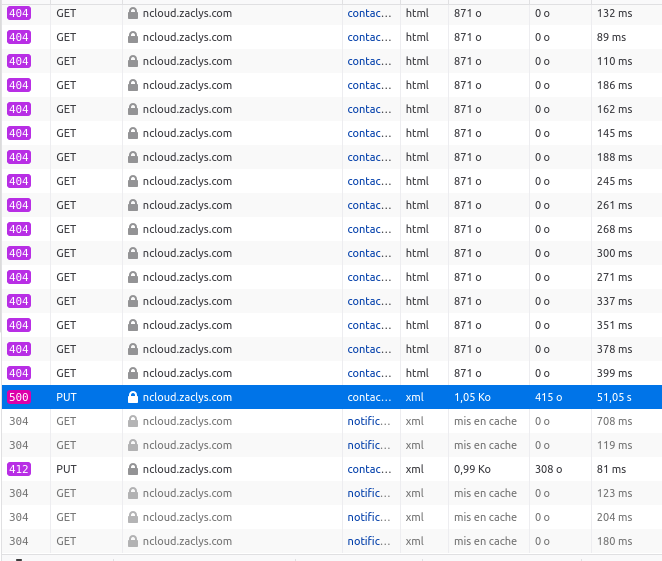Click the lock icon in the 132 ms row
This screenshot has height=561, width=662.
pos(132,13)
